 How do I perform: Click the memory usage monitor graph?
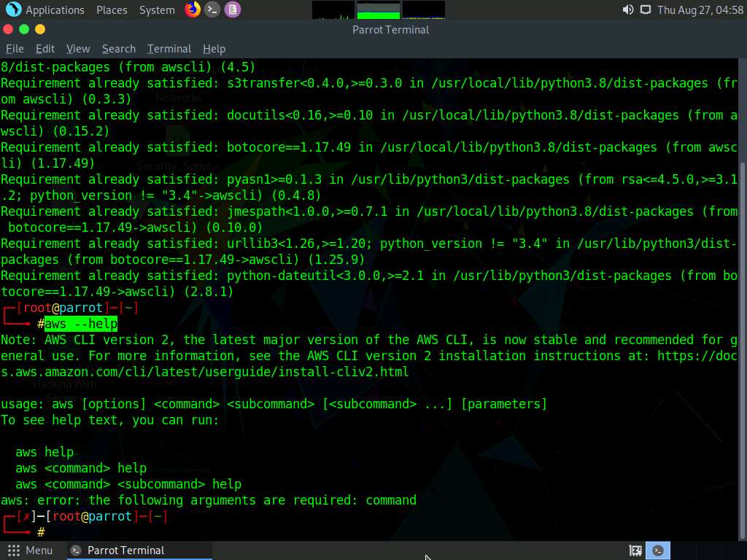pos(377,10)
